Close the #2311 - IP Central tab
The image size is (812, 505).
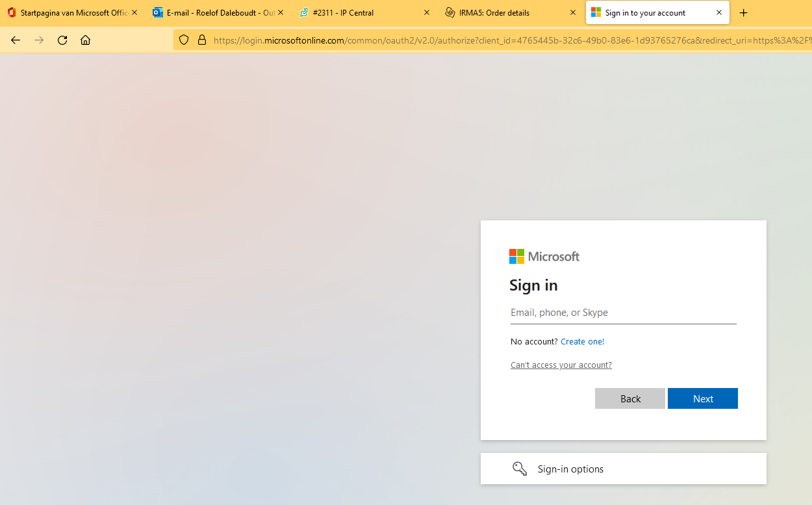pos(427,12)
